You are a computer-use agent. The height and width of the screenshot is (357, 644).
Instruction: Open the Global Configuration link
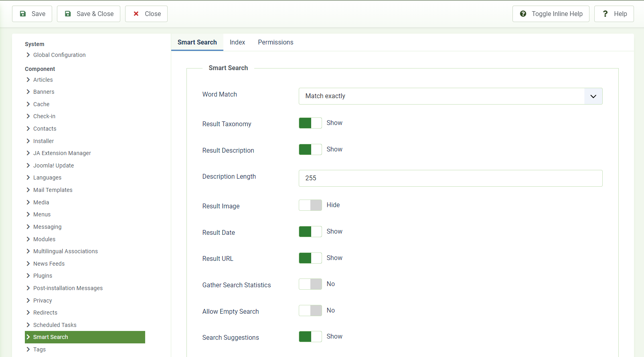click(x=59, y=55)
